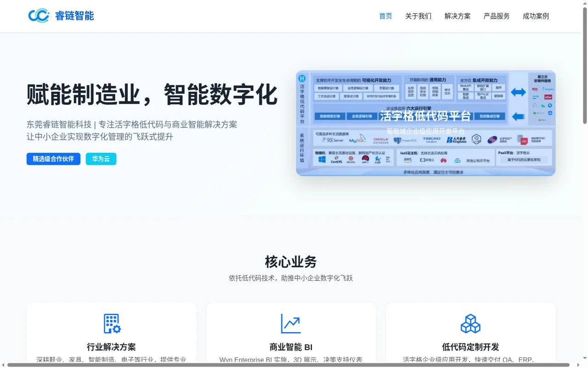Open 成功案例 navigation link
This screenshot has width=588, height=368.
click(536, 16)
